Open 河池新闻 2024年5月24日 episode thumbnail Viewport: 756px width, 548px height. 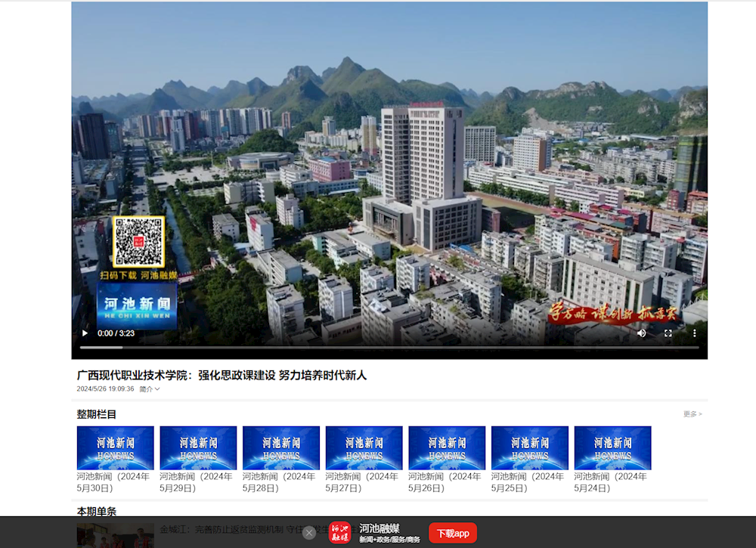pos(612,448)
